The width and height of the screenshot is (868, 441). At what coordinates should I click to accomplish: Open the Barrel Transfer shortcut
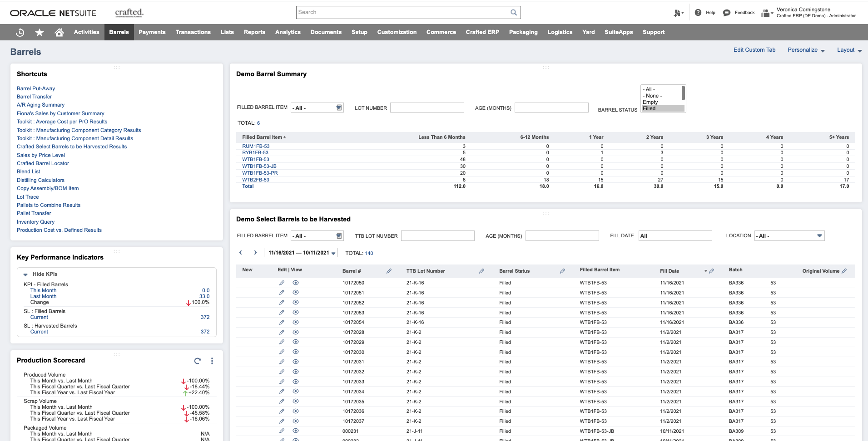(x=34, y=97)
